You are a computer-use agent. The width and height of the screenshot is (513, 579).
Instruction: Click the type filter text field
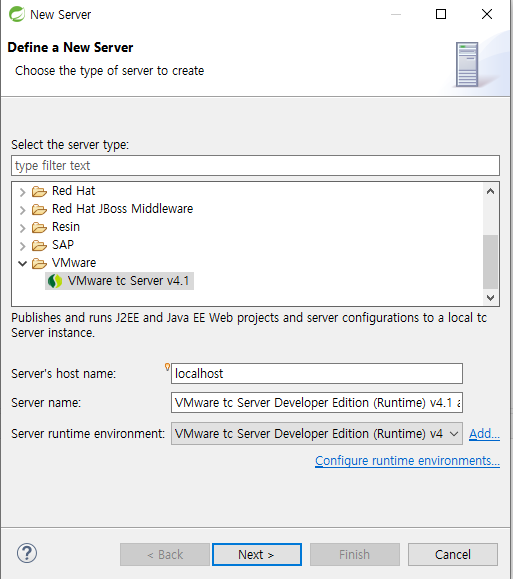pos(255,165)
